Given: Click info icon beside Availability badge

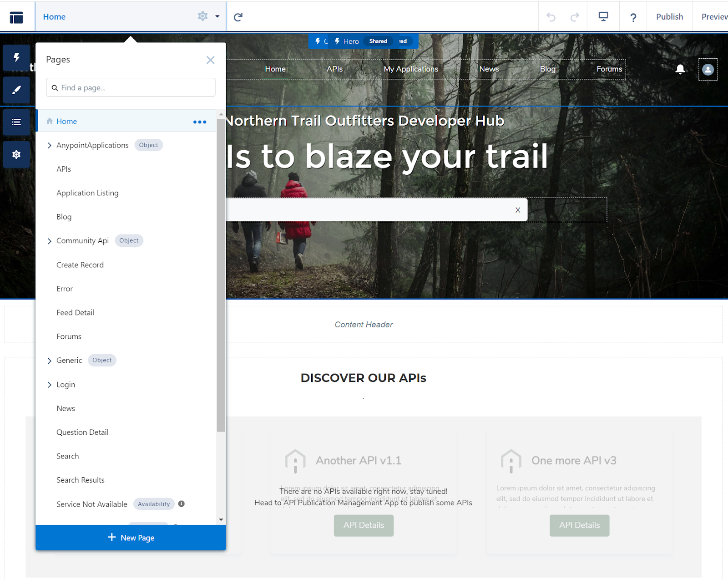Looking at the screenshot, I should click(x=182, y=504).
